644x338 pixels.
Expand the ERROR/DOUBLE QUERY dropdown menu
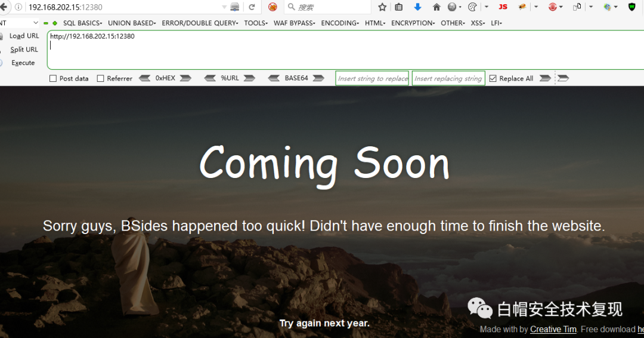200,23
